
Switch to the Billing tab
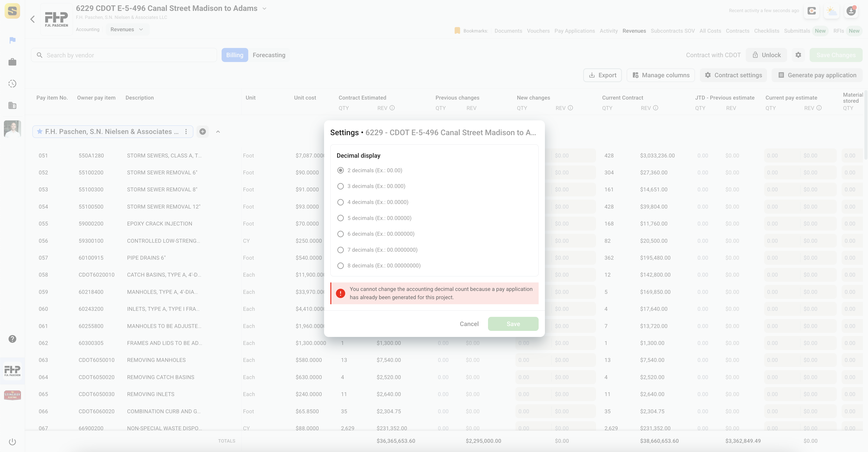[234, 55]
